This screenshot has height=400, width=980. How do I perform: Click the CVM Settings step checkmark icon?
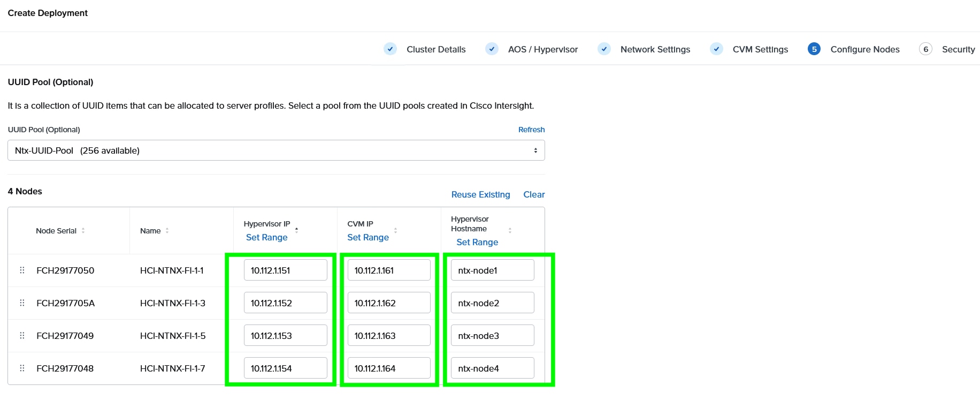(x=716, y=49)
